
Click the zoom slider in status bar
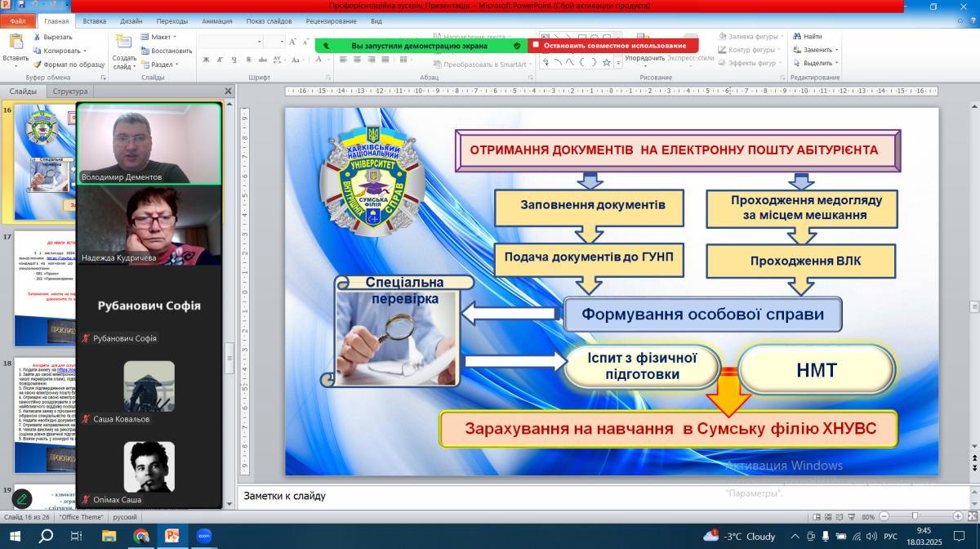915,516
